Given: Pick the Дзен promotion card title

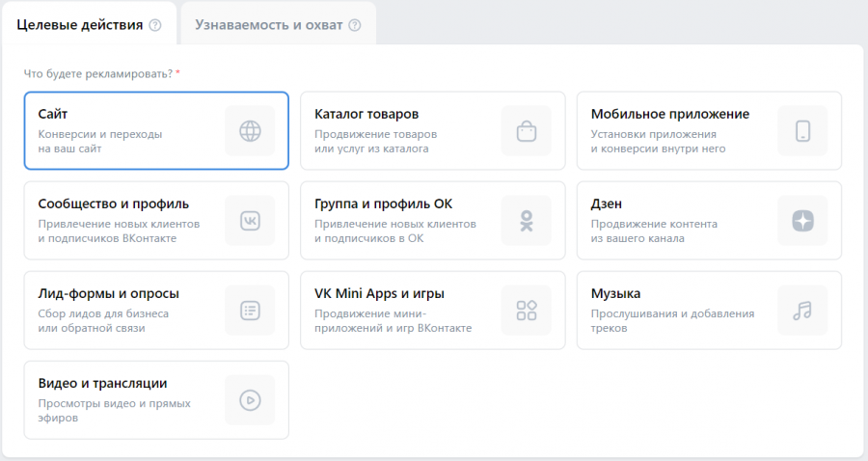Looking at the screenshot, I should click(x=606, y=204).
